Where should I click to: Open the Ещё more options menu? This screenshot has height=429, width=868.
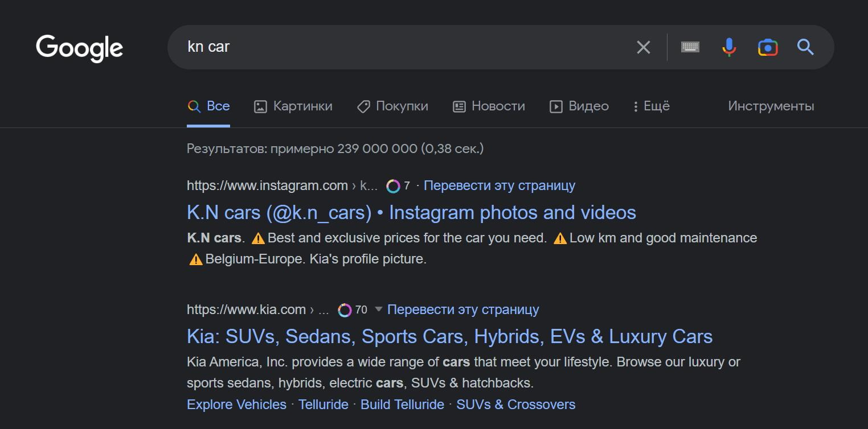pyautogui.click(x=652, y=106)
